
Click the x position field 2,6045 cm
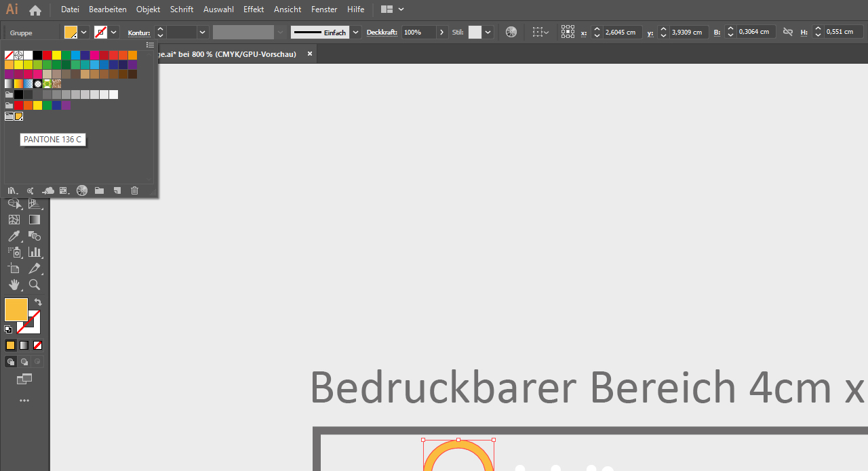tap(621, 32)
